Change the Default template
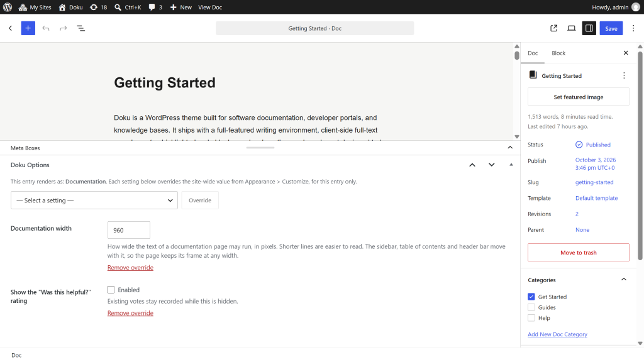 [x=596, y=198]
